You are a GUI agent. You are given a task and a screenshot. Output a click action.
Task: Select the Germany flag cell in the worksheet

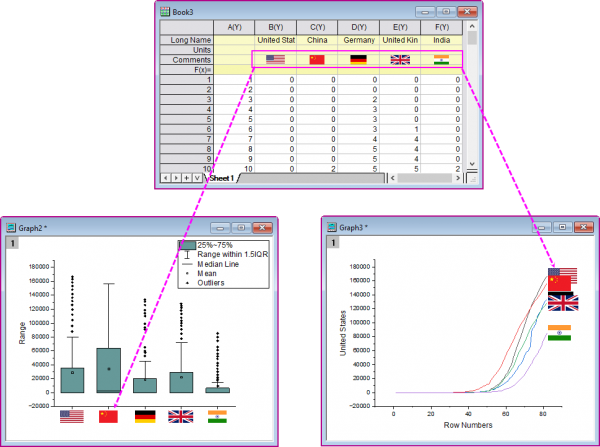click(x=358, y=60)
